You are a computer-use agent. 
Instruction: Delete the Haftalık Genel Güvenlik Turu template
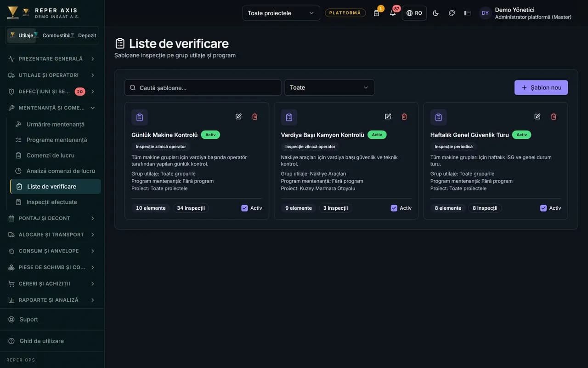(554, 116)
